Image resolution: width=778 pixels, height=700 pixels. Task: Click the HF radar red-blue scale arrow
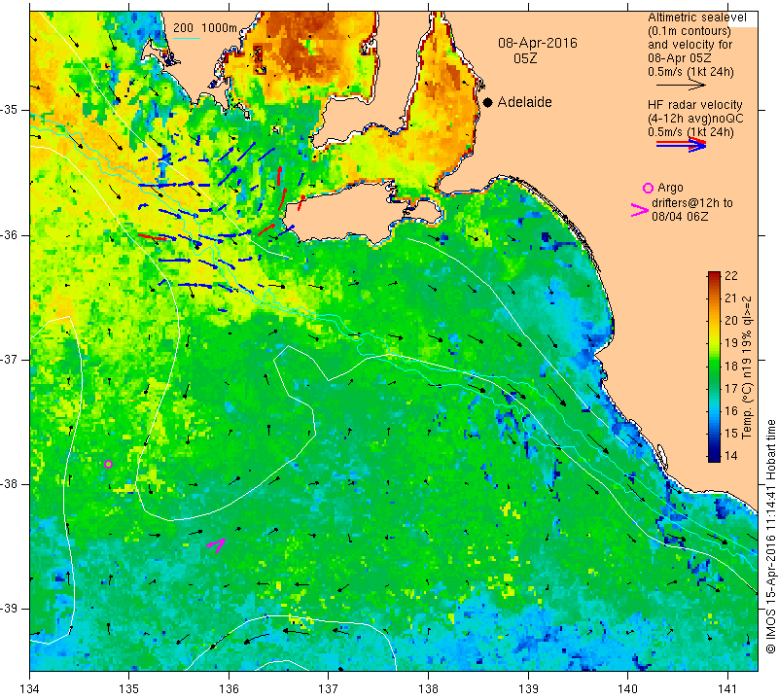coord(681,144)
